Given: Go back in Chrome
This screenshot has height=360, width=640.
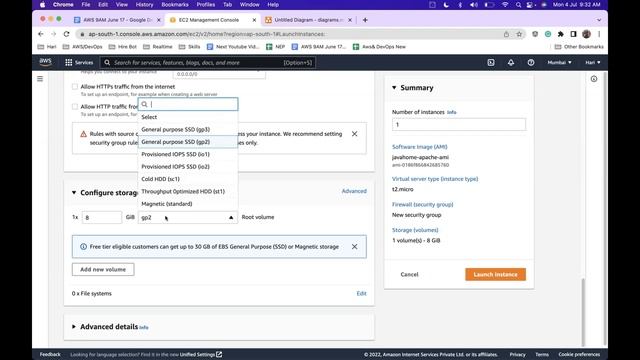Looking at the screenshot, I should (40, 34).
